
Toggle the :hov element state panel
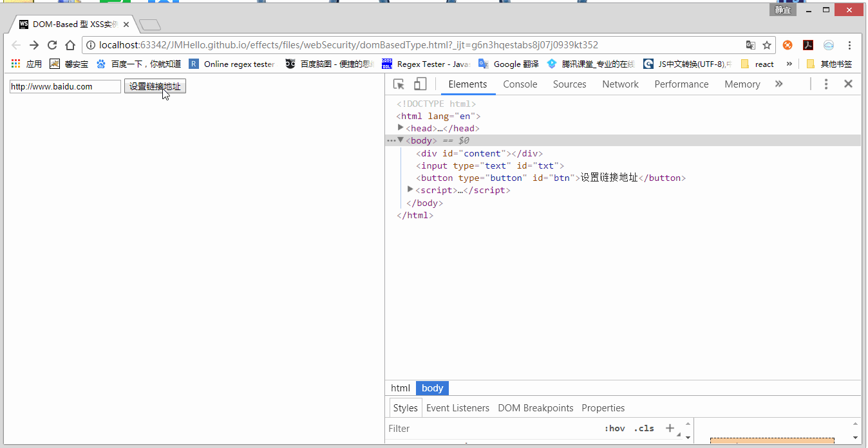pos(614,428)
